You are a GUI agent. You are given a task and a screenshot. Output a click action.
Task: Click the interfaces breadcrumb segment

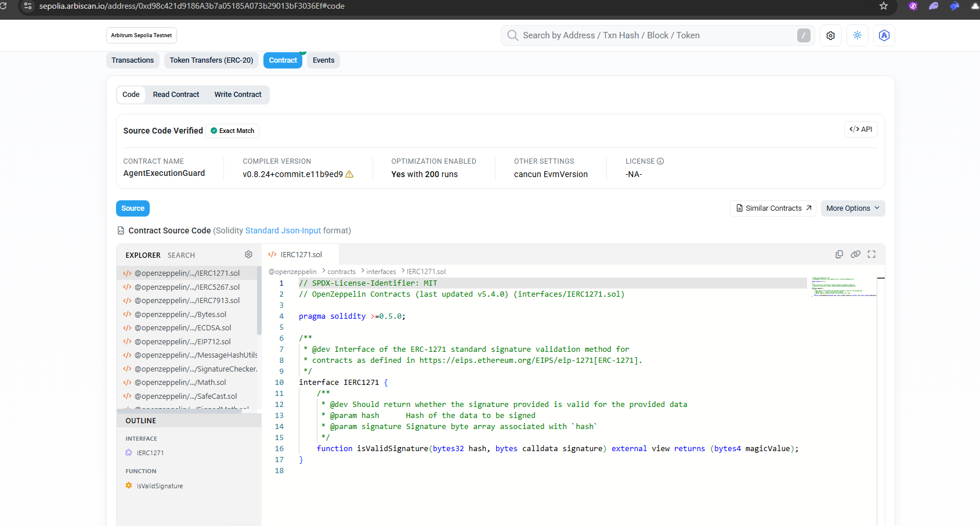381,272
